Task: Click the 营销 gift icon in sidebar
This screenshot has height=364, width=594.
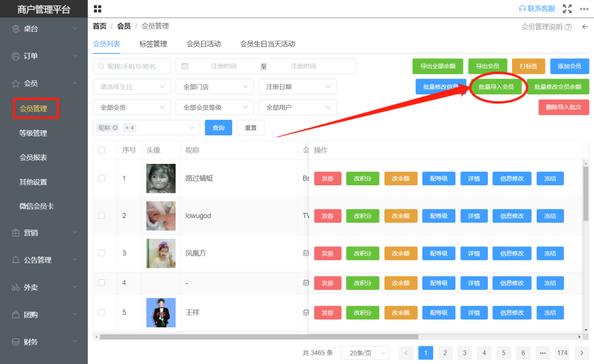Action: tap(15, 233)
